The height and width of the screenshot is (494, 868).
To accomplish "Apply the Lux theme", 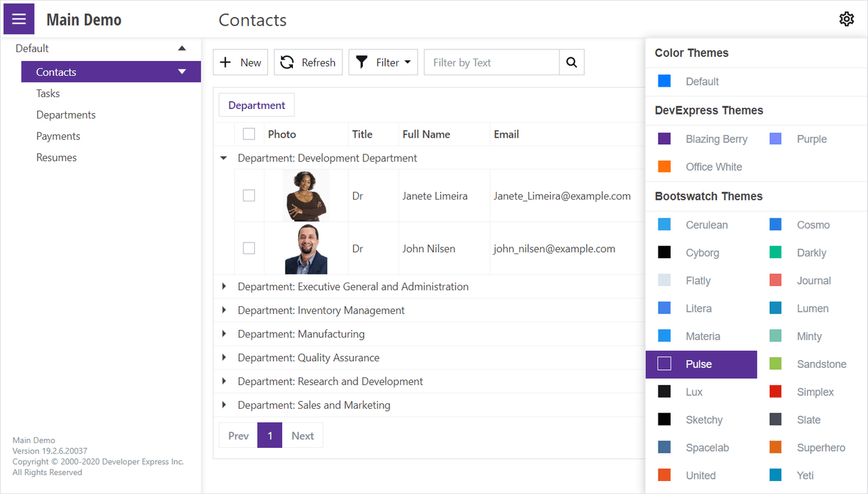I will coord(701,392).
